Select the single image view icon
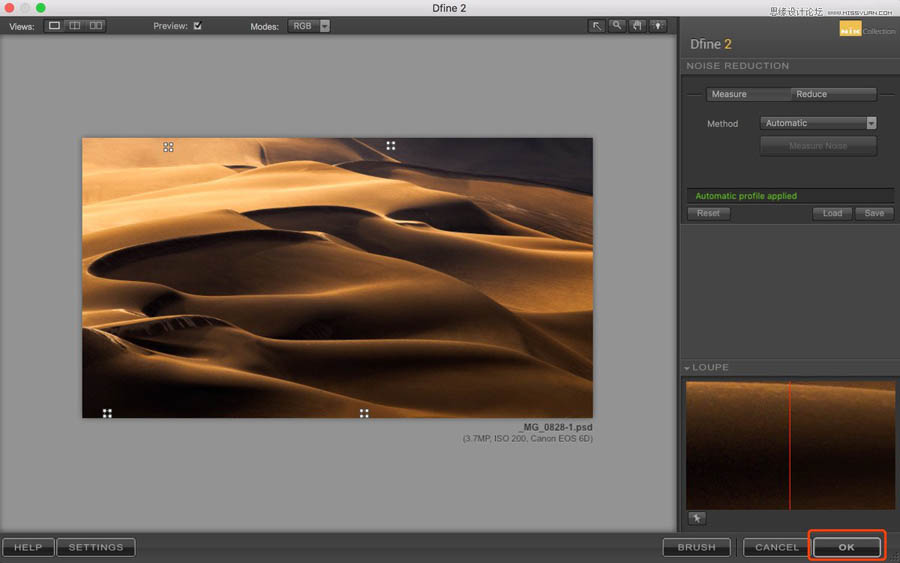The width and height of the screenshot is (900, 563). 54,26
